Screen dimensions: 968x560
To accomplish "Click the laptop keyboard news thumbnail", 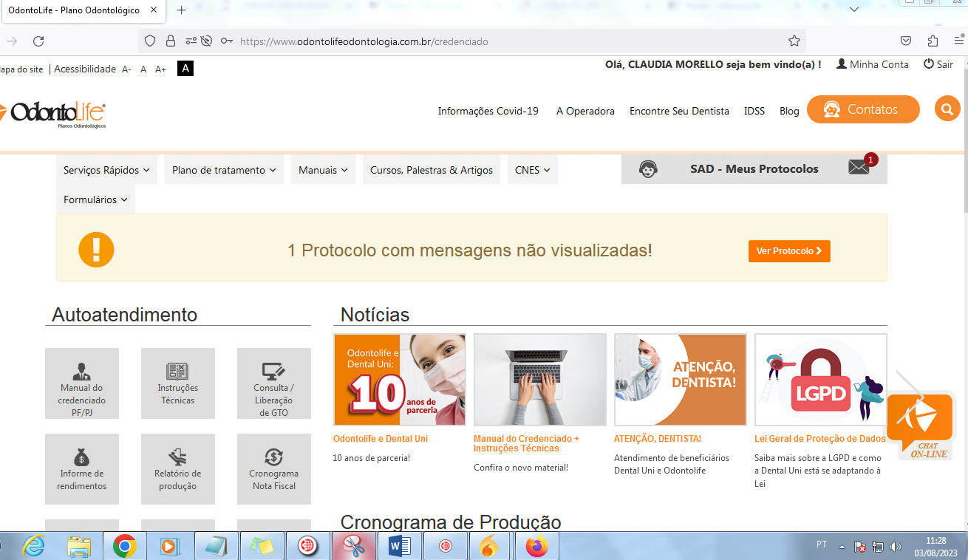I will point(540,380).
